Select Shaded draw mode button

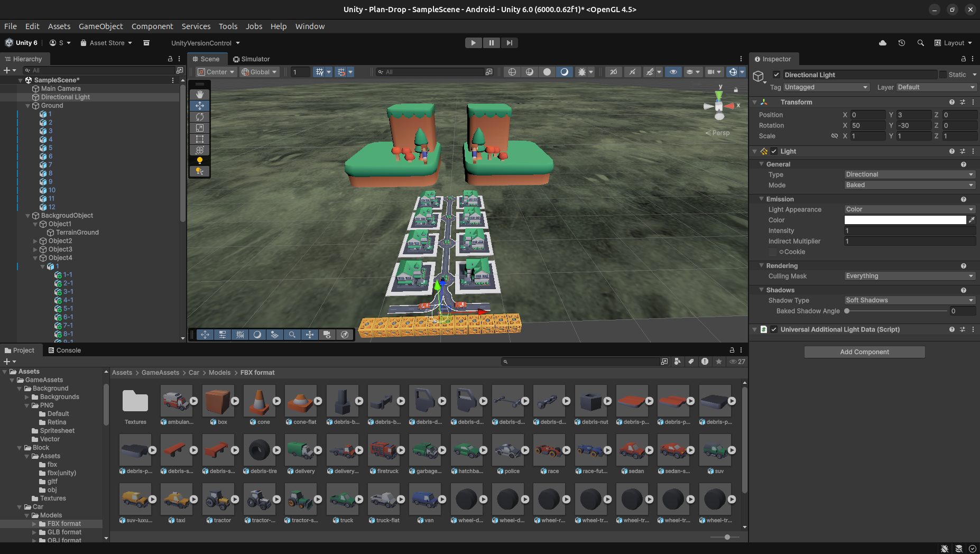click(565, 72)
